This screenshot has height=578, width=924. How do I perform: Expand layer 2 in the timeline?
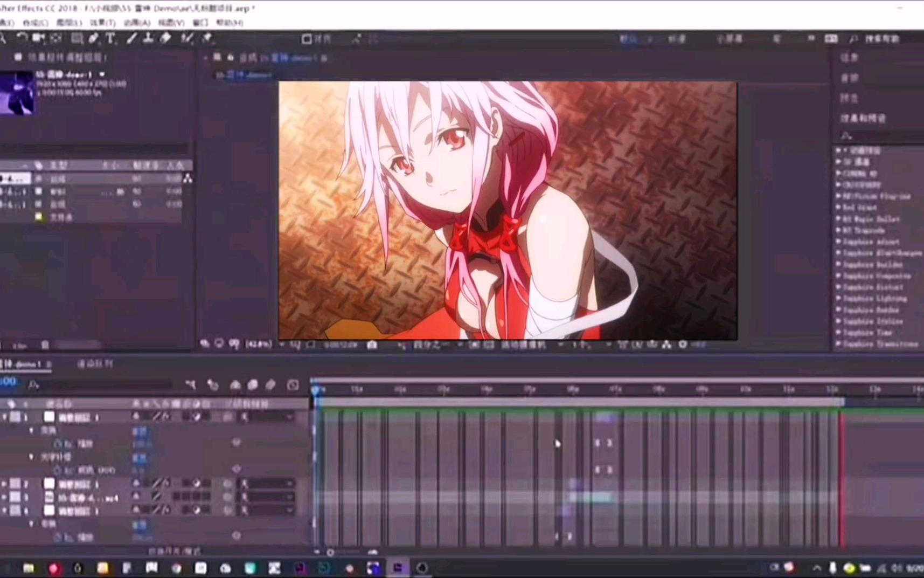5,484
